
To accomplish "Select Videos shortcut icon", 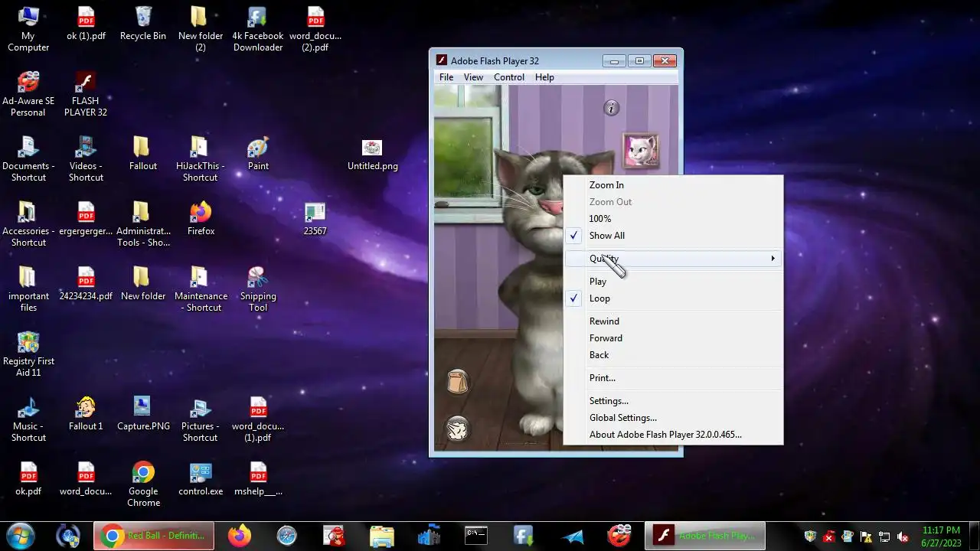I will tap(86, 160).
